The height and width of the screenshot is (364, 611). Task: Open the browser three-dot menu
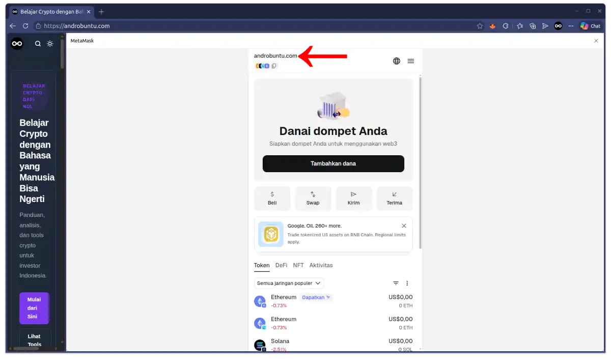coord(571,25)
